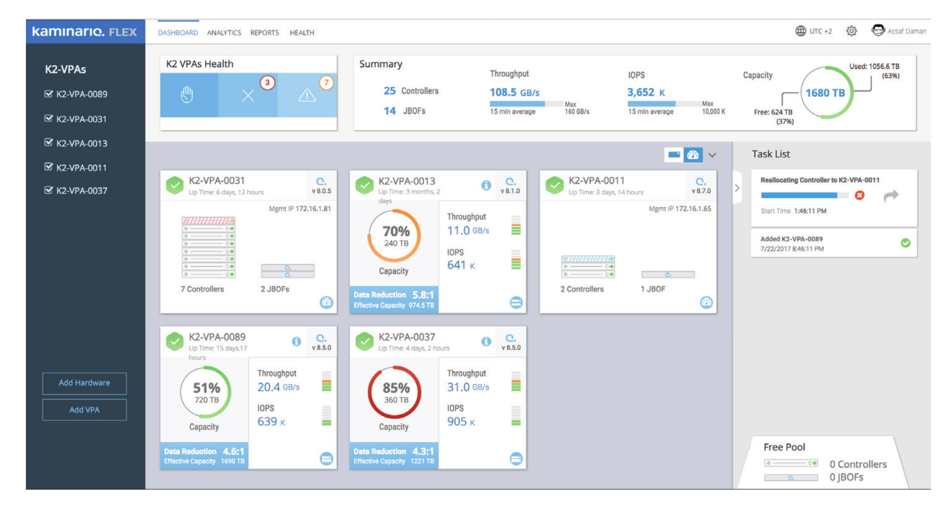This screenshot has height=517, width=950.
Task: Uncheck K2-VPA-0031 in the sidebar
Action: [x=48, y=118]
